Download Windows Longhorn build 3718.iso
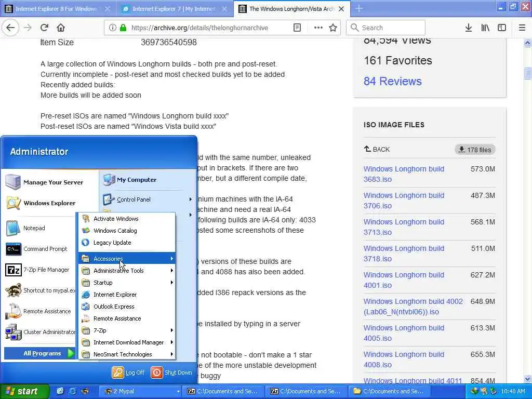The image size is (532, 399). (x=404, y=254)
